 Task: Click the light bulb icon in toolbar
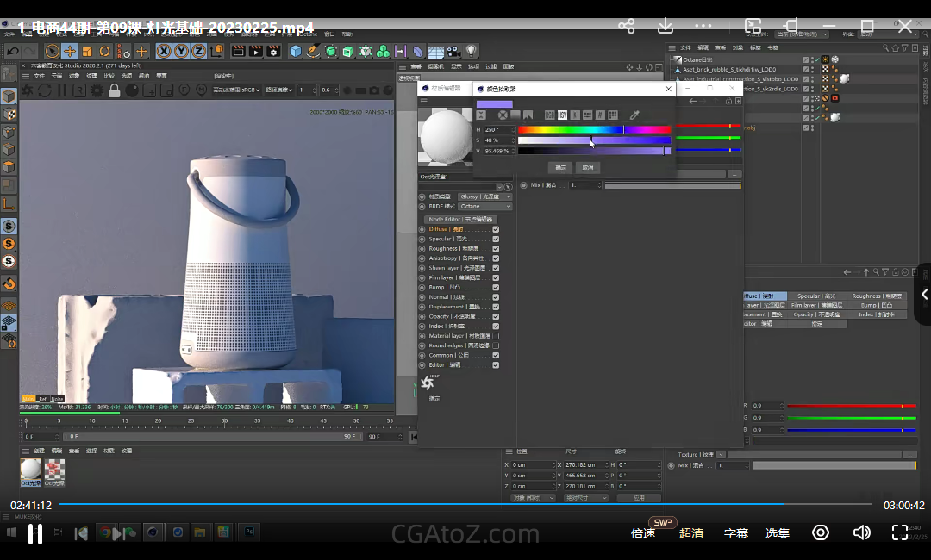pos(472,52)
